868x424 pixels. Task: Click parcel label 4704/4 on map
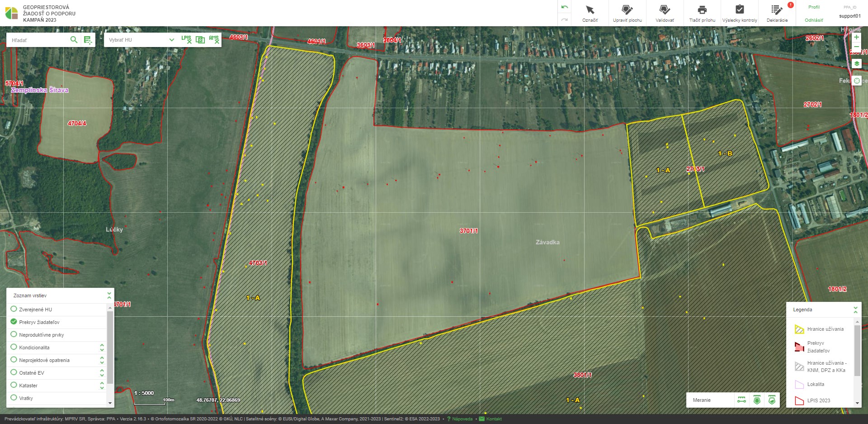[x=77, y=123]
